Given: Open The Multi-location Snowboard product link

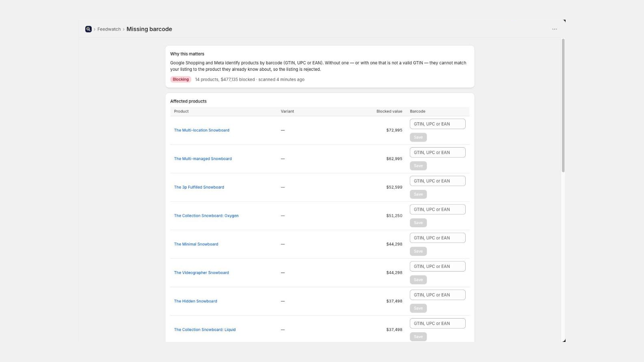Looking at the screenshot, I should click(x=202, y=130).
